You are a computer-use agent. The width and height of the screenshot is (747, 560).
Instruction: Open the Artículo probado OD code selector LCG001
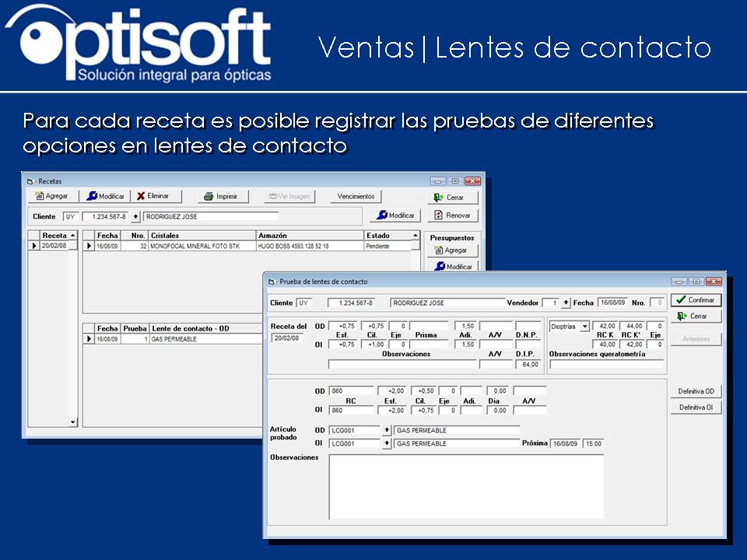tap(387, 429)
